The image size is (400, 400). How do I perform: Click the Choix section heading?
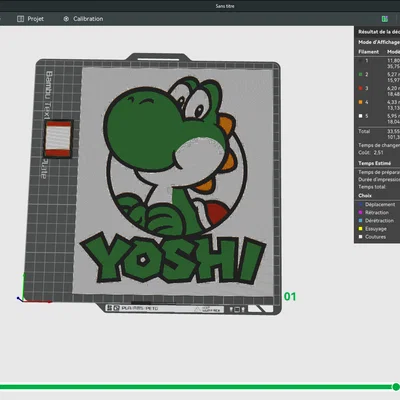[x=365, y=196]
